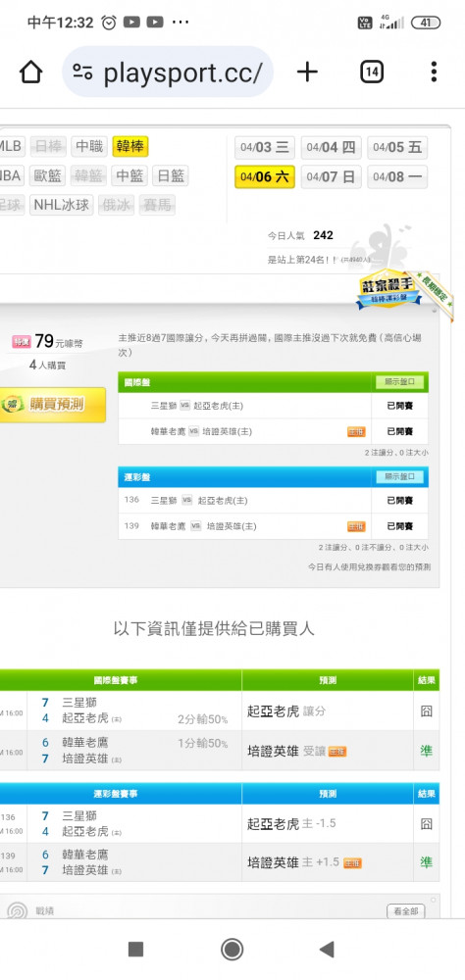Screen dimensions: 465x980
Task: Choose date 04/07 日
Action: pos(331,176)
